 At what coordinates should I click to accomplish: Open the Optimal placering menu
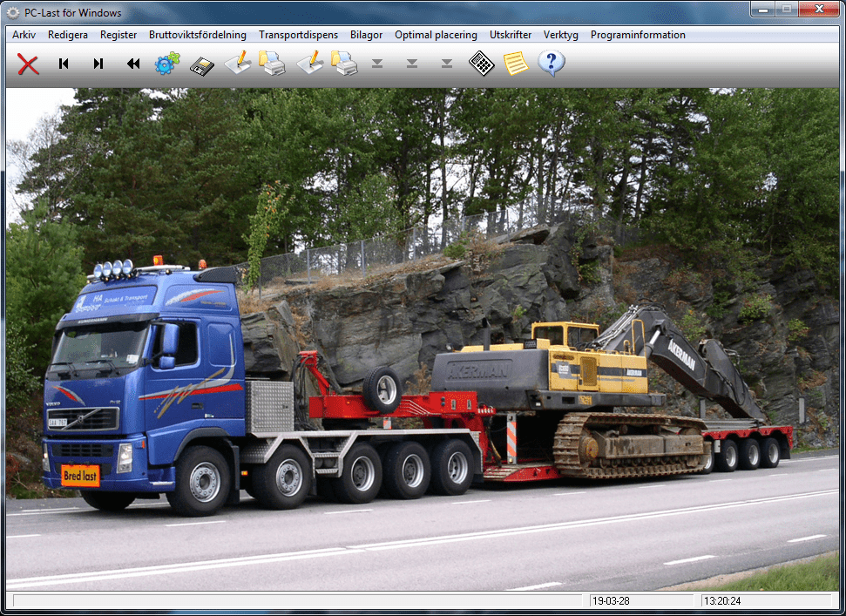pyautogui.click(x=436, y=35)
